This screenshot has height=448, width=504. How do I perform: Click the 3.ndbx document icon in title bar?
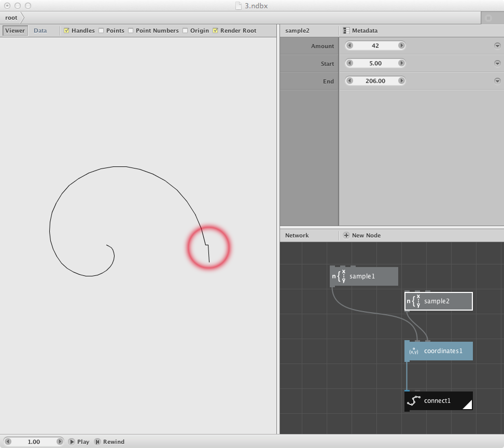[238, 6]
